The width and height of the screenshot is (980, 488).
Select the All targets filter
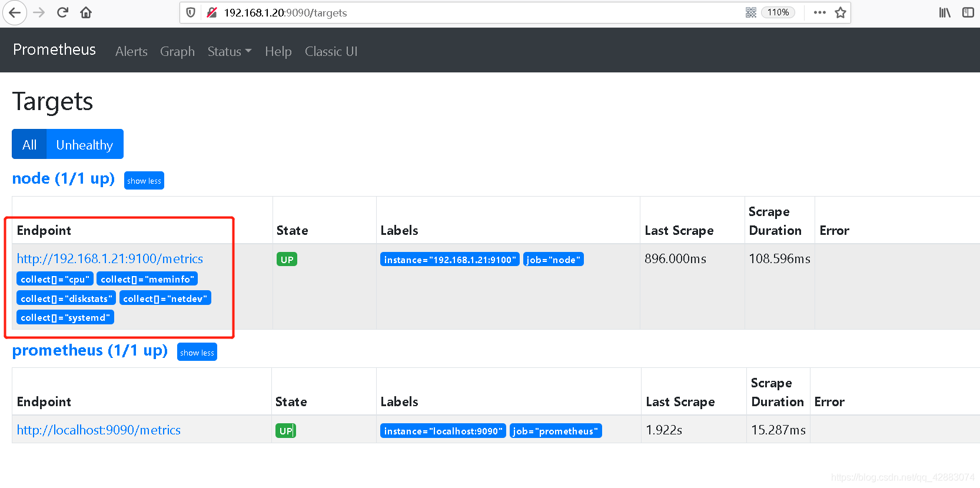point(29,144)
